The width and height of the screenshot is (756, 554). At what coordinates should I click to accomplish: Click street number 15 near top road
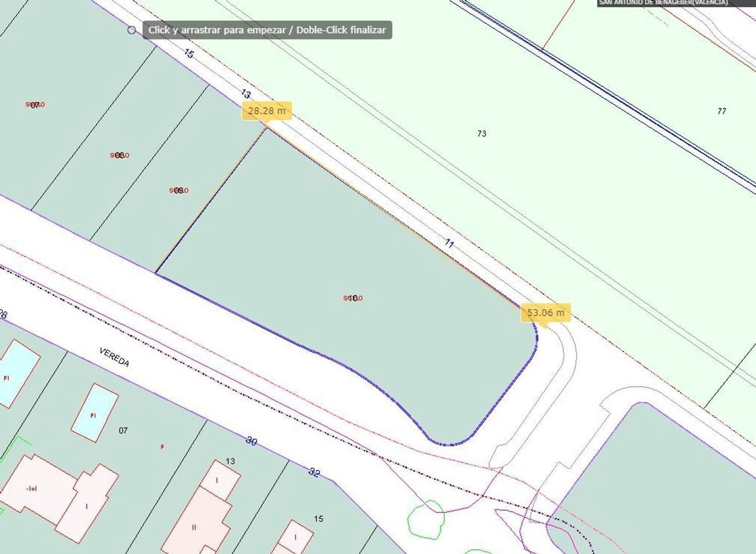click(x=189, y=54)
